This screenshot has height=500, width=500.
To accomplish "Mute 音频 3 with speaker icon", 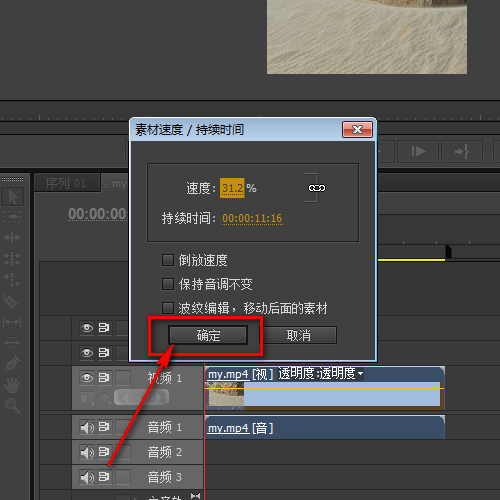I will point(87,477).
